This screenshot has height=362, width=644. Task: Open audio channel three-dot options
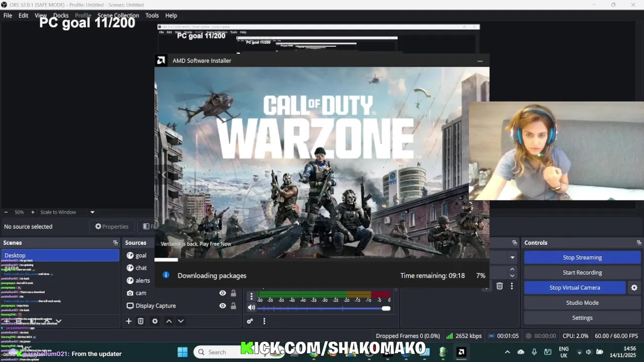pyautogui.click(x=251, y=296)
